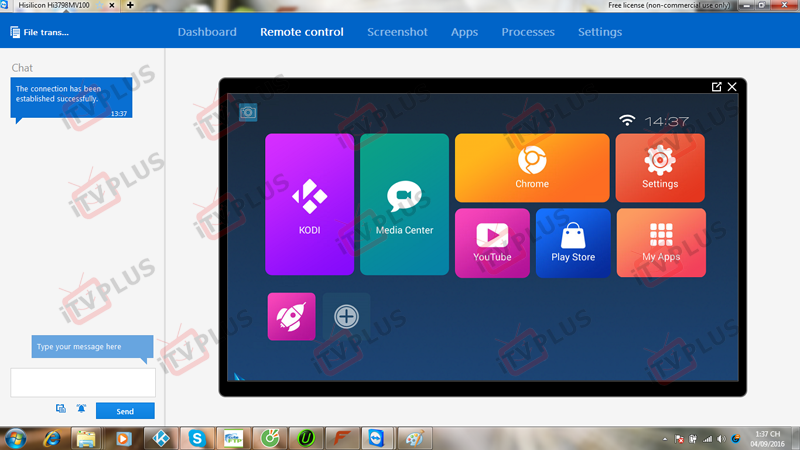Open the green U taskbar application
This screenshot has width=800, height=450.
pyautogui.click(x=306, y=438)
